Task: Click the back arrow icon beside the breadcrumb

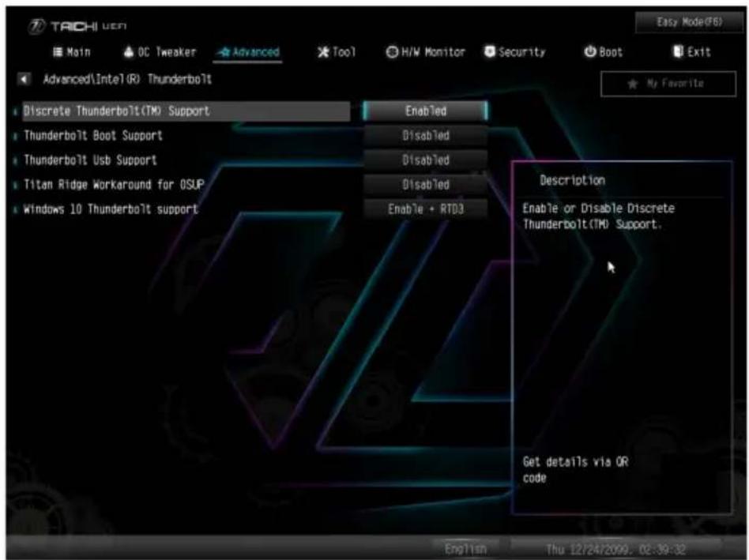Action: click(x=24, y=79)
